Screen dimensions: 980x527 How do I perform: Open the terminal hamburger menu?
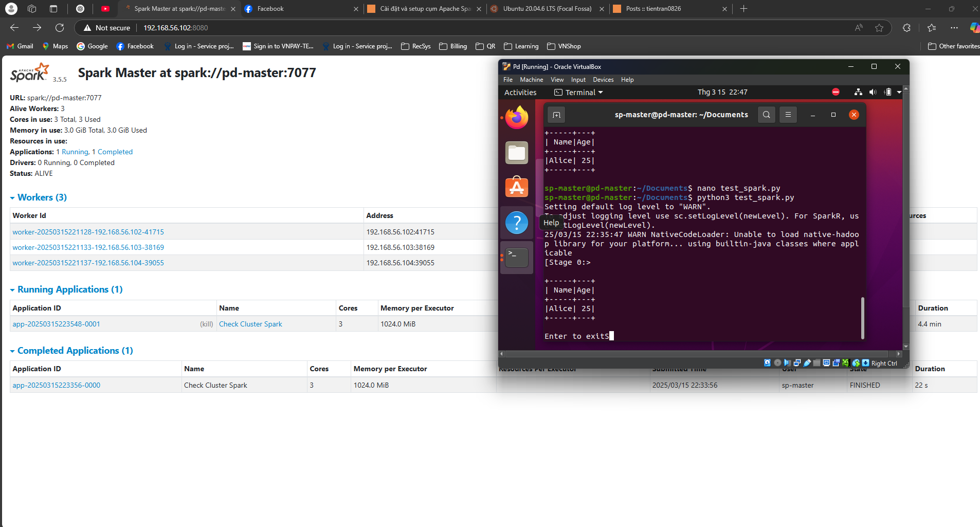click(x=788, y=115)
